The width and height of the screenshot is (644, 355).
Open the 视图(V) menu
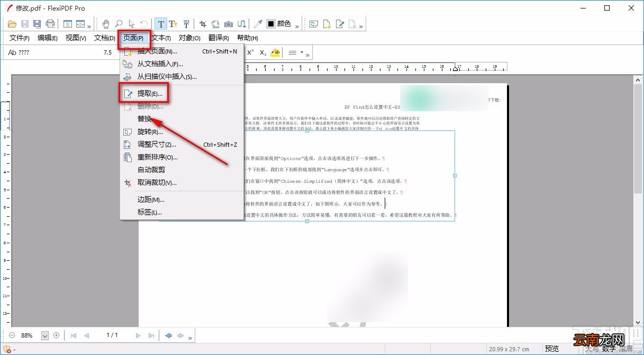point(76,38)
